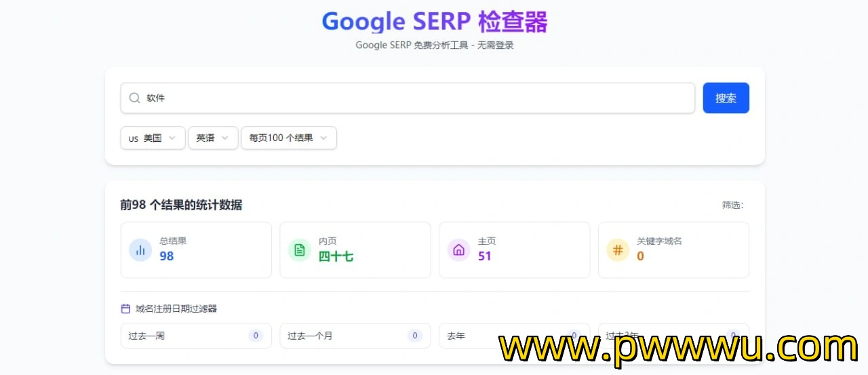This screenshot has height=375, width=868.
Task: Apply the 过去一个月 date filter
Action: tap(355, 336)
